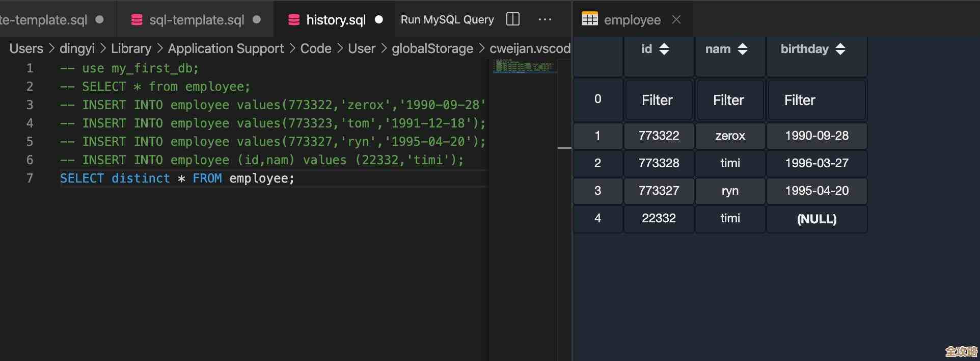Expand the Library breadcrumb segment

click(x=131, y=48)
